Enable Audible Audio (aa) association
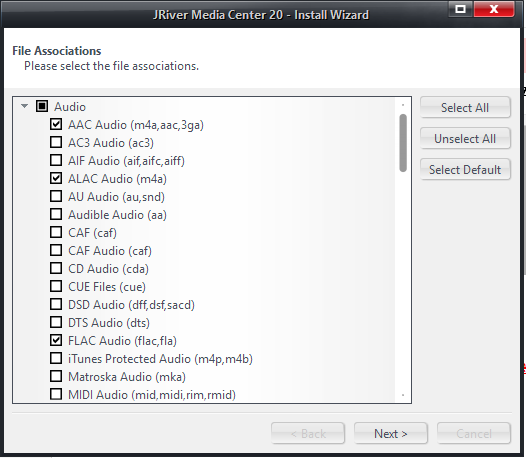The height and width of the screenshot is (458, 526). (56, 214)
